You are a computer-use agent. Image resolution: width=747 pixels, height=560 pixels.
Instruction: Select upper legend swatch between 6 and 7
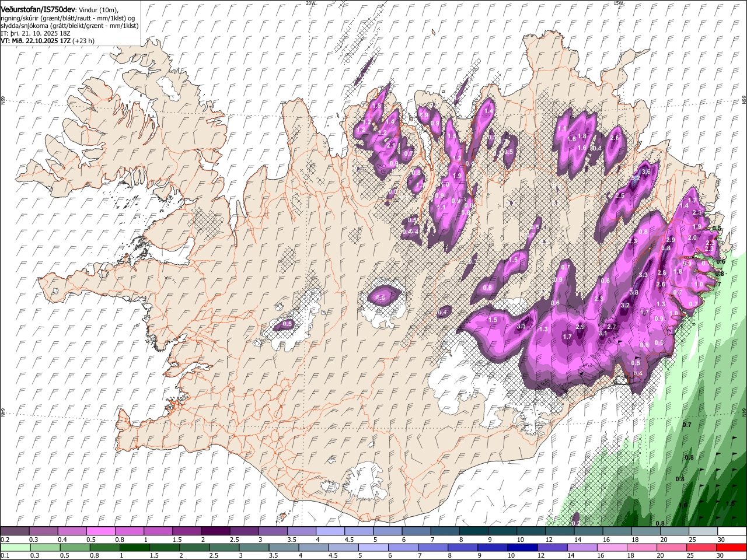417,531
